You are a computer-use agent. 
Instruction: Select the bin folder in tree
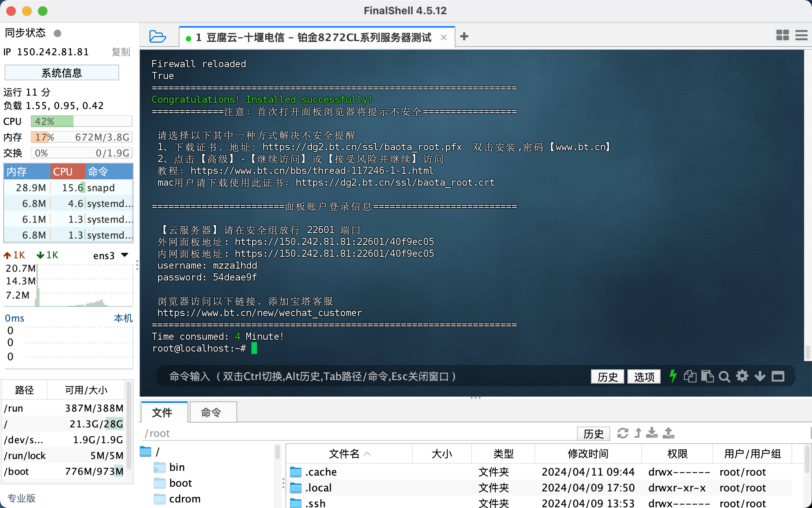coord(170,467)
